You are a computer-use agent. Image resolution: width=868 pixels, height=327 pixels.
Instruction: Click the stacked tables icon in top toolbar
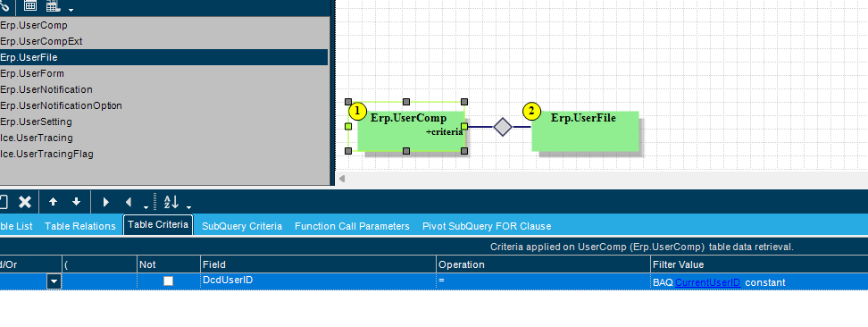point(54,6)
